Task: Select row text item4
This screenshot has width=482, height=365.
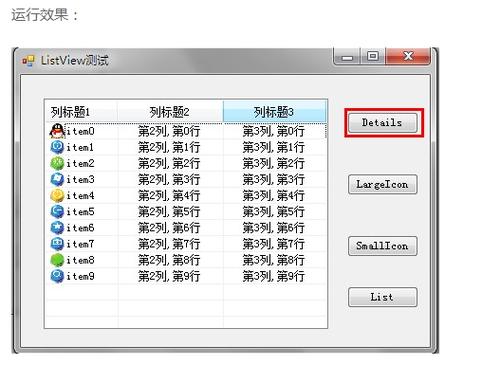Action: point(80,196)
